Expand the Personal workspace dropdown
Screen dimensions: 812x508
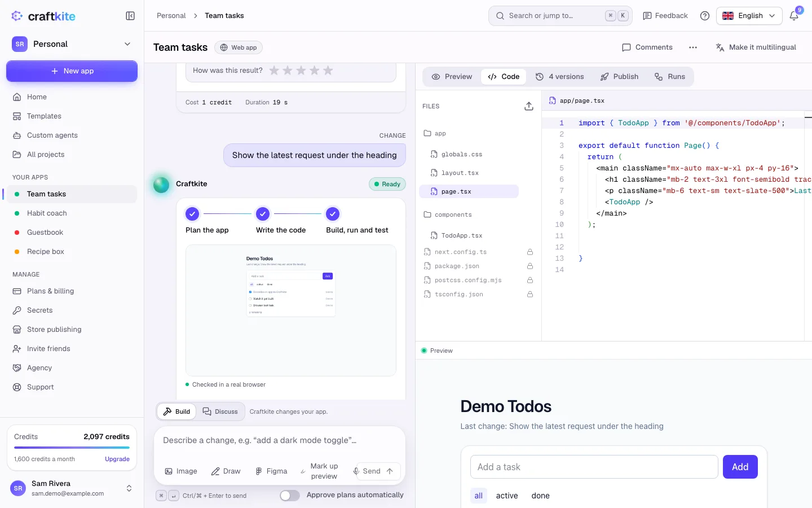[72, 44]
